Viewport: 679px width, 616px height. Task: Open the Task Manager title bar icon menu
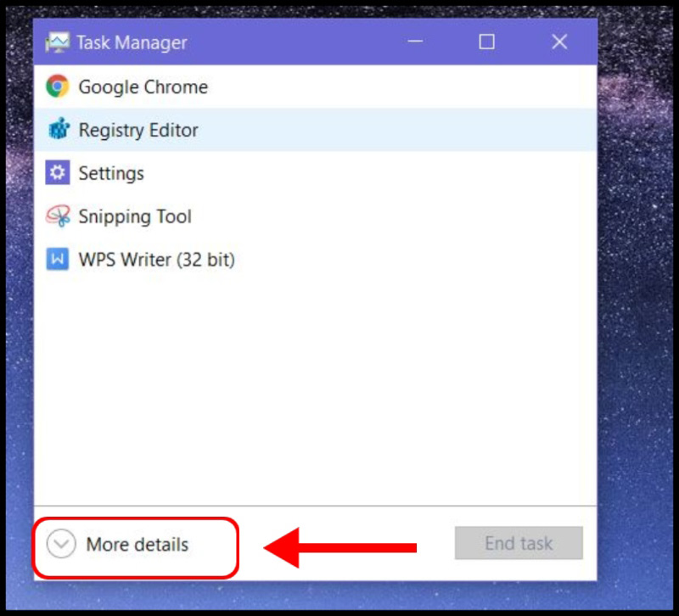coord(57,42)
